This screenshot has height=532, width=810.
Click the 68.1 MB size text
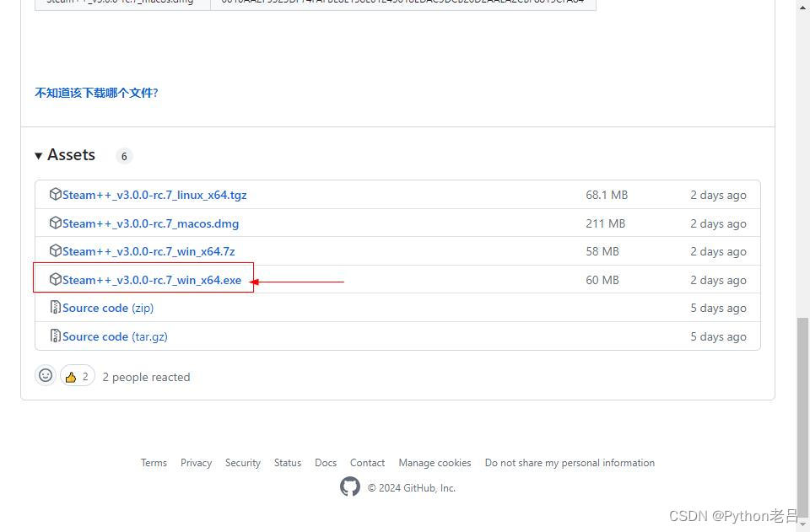[607, 195]
